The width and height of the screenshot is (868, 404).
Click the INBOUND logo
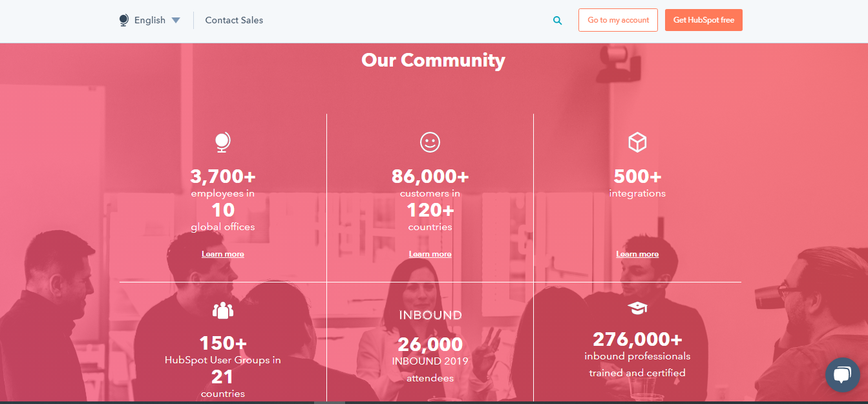(x=430, y=315)
